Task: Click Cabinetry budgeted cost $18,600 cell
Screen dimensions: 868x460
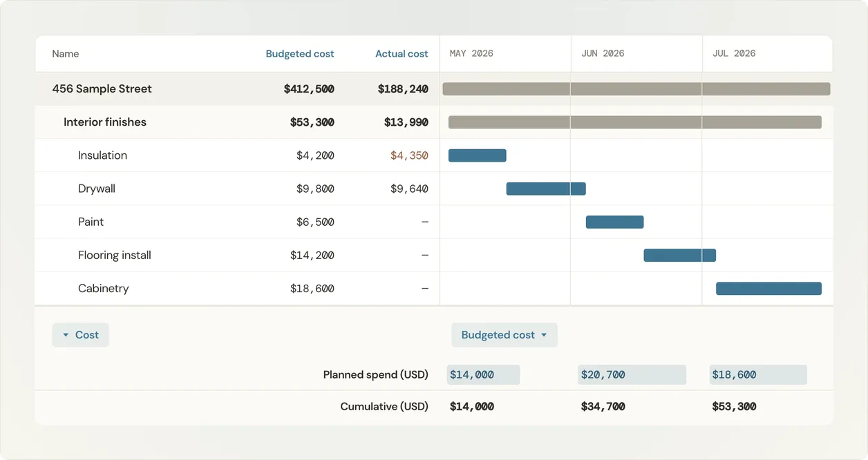Action: [312, 288]
